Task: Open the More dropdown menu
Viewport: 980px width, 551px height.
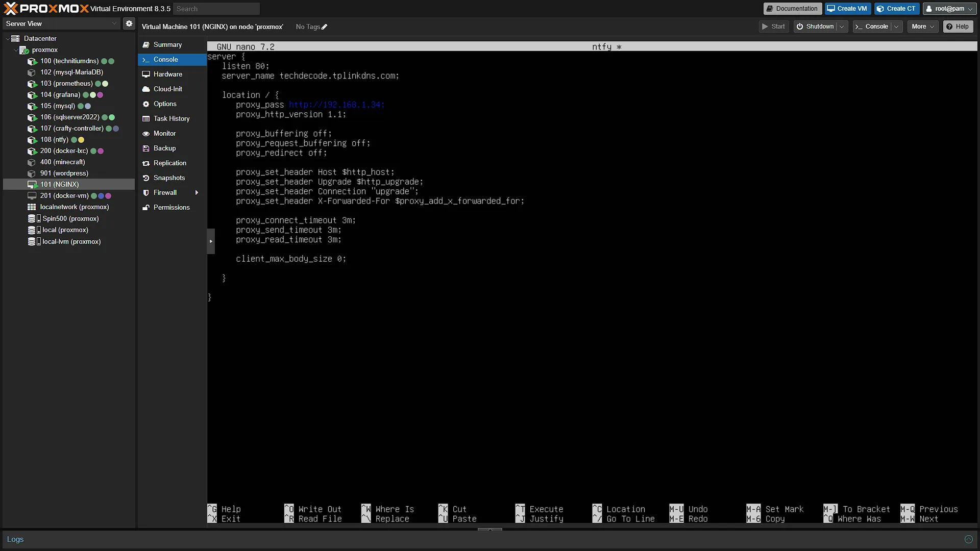Action: click(923, 27)
